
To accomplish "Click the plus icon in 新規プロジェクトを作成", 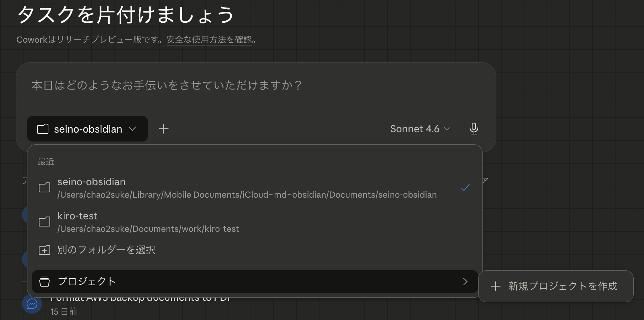I will tap(496, 286).
